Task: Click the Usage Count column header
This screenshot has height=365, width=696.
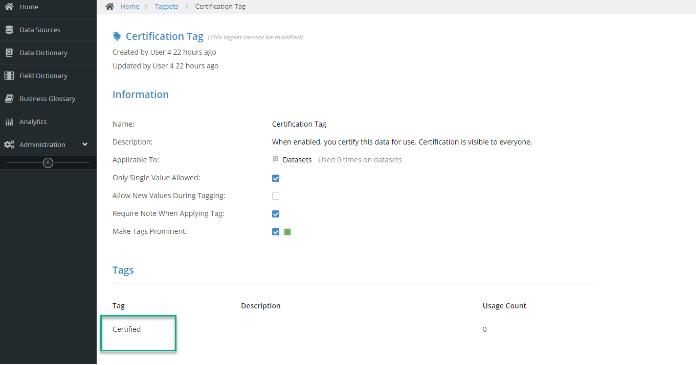Action: click(x=504, y=306)
